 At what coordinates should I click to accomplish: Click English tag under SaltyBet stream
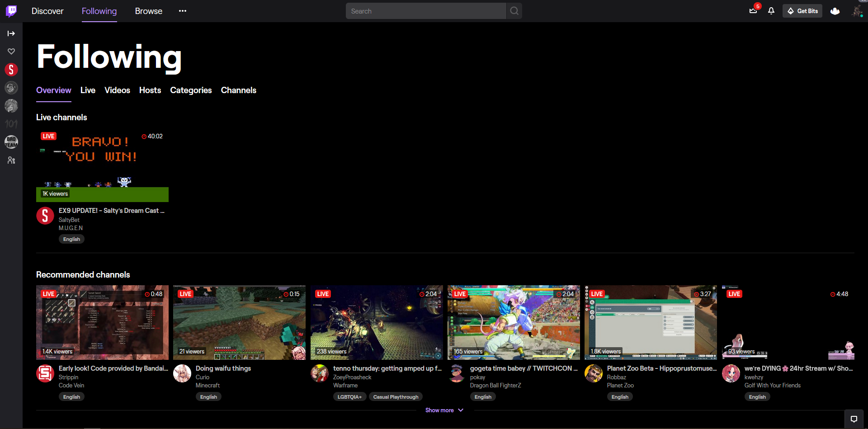(x=71, y=239)
